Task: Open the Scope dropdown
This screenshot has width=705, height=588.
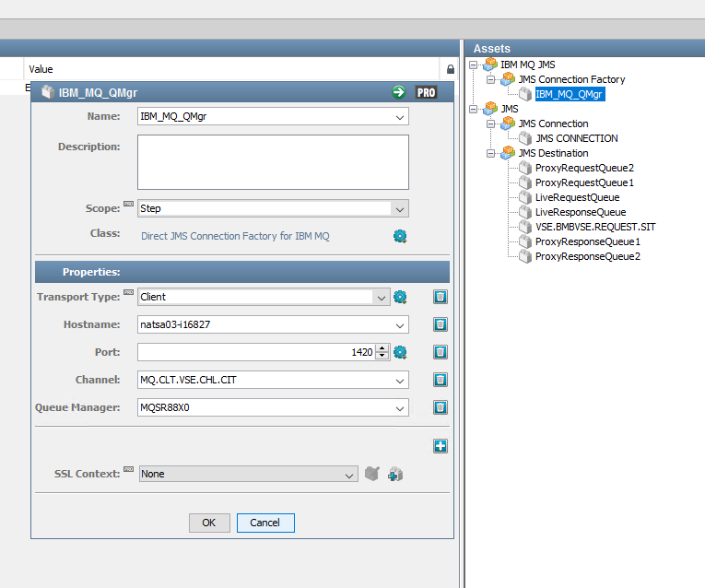Action: pyautogui.click(x=399, y=209)
